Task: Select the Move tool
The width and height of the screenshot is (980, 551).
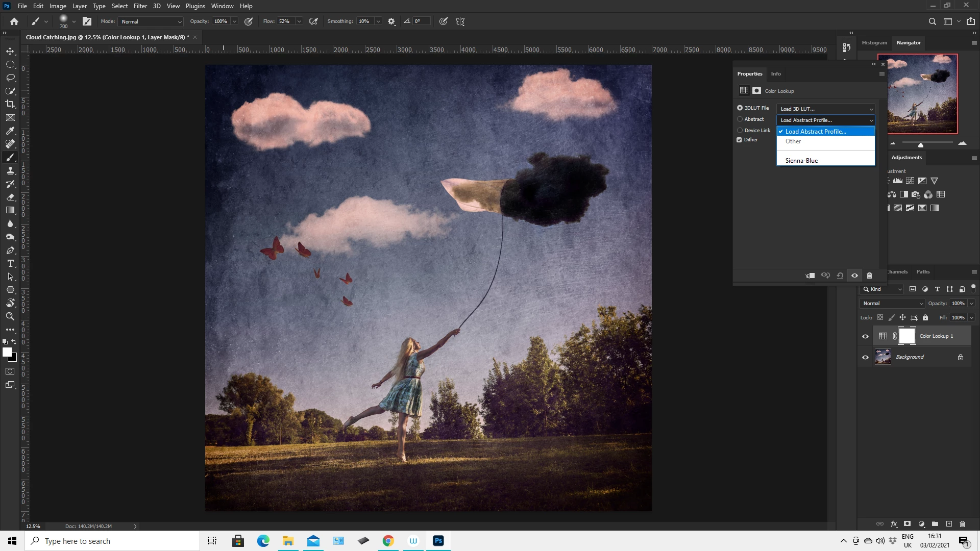Action: click(10, 52)
